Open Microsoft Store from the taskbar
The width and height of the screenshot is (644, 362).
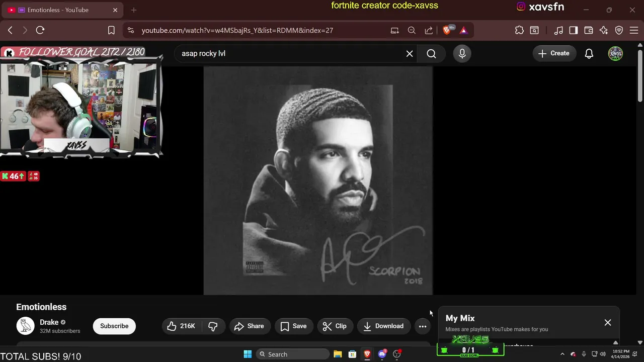352,354
